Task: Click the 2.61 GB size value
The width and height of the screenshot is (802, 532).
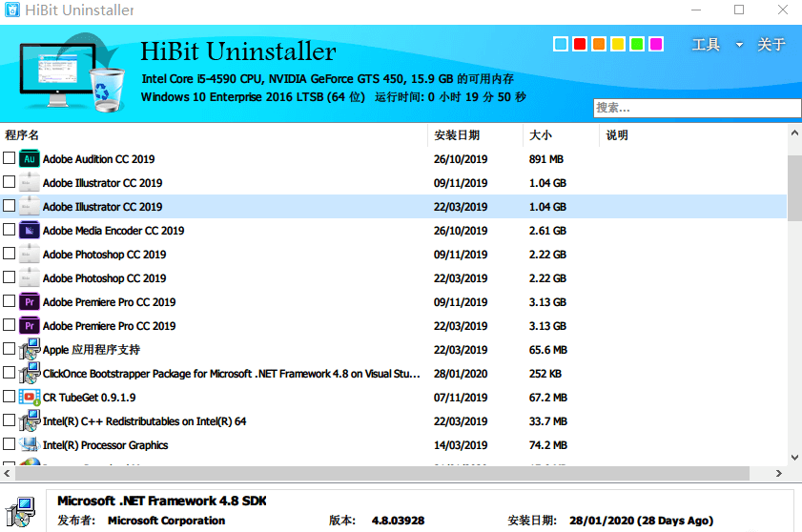Action: pyautogui.click(x=547, y=231)
